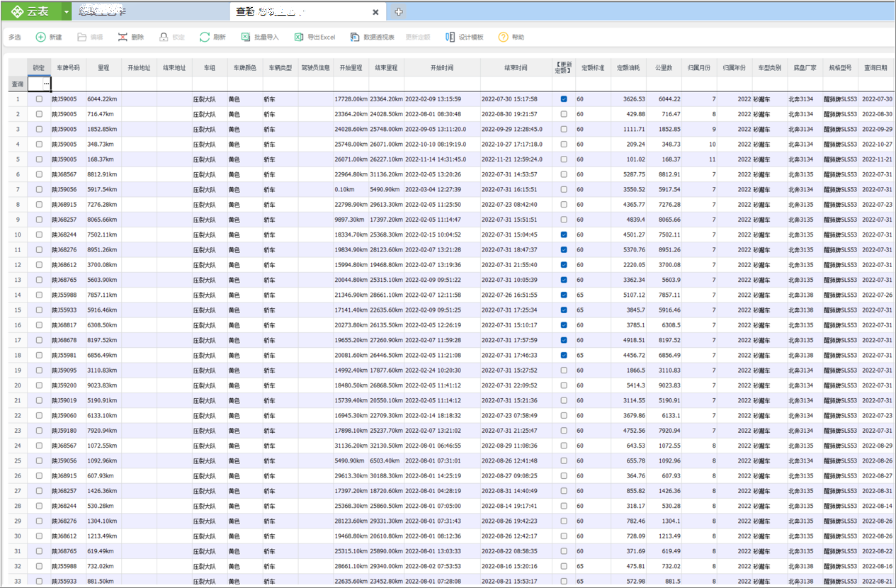
Task: Click cell 6044.22km in 里程 column
Action: [x=103, y=99]
